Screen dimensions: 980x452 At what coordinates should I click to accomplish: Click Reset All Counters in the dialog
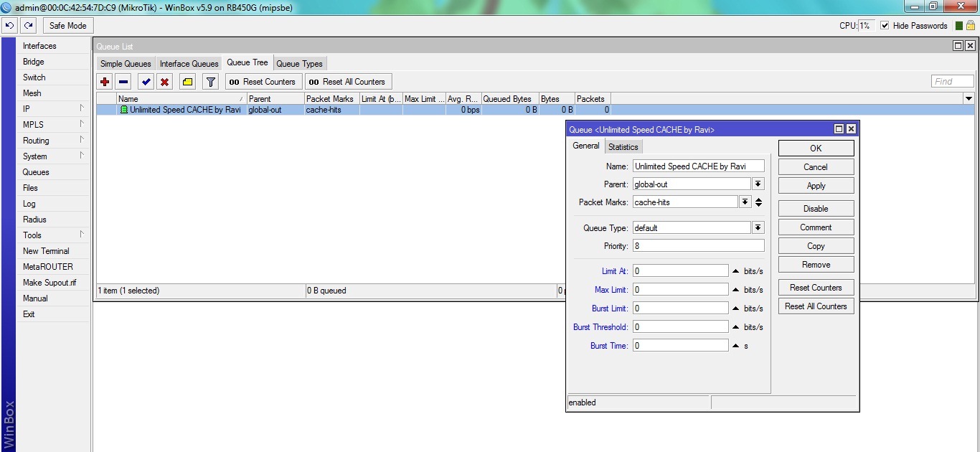click(816, 306)
